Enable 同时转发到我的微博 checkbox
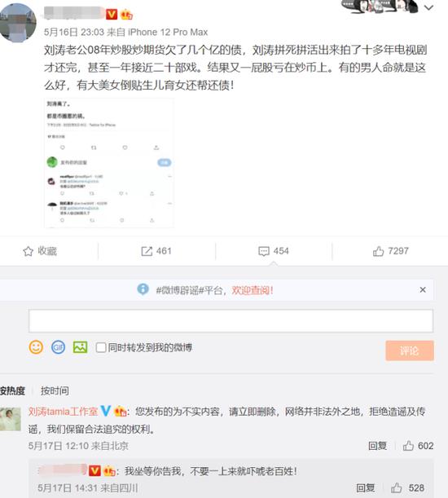The height and width of the screenshot is (498, 448). coord(101,347)
